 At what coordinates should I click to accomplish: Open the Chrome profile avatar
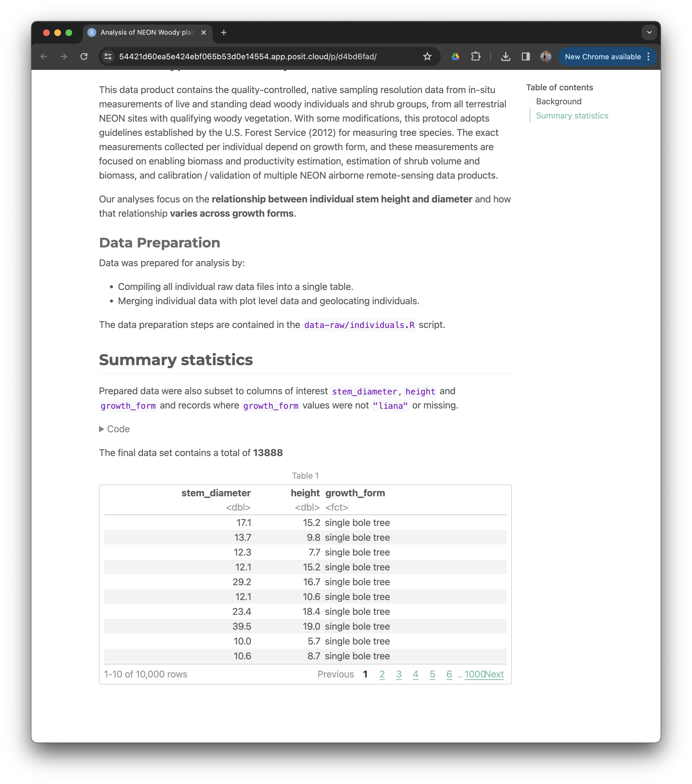[x=546, y=57]
